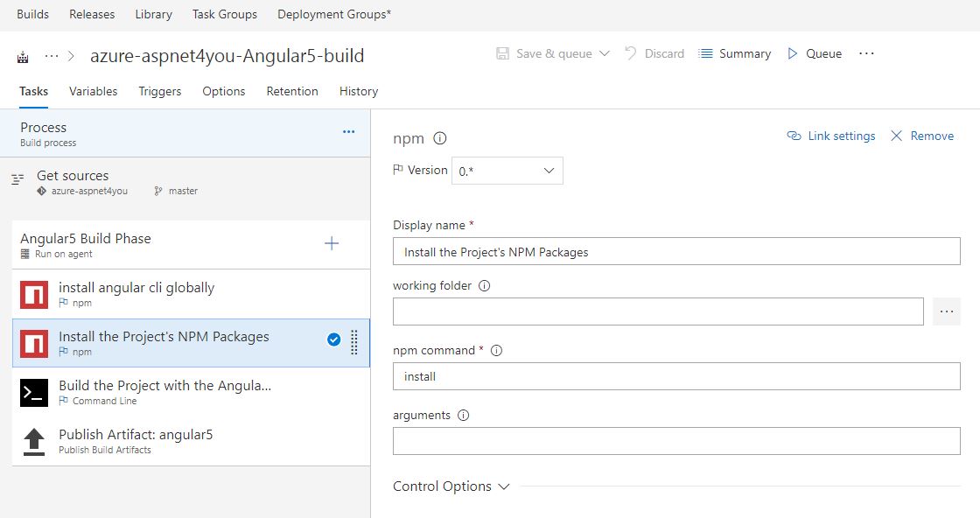Screen dimensions: 980x518
Task: Click the Remove X icon
Action: 896,136
